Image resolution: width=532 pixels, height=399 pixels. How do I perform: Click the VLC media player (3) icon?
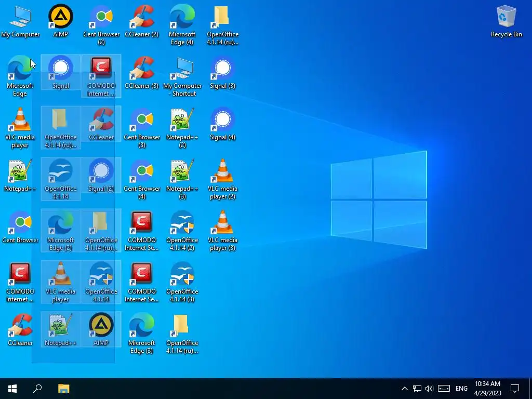222,231
